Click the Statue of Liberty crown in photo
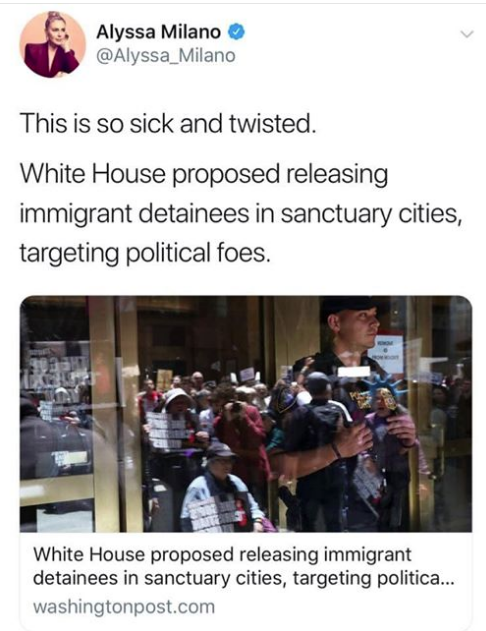The image size is (486, 631). point(383,390)
